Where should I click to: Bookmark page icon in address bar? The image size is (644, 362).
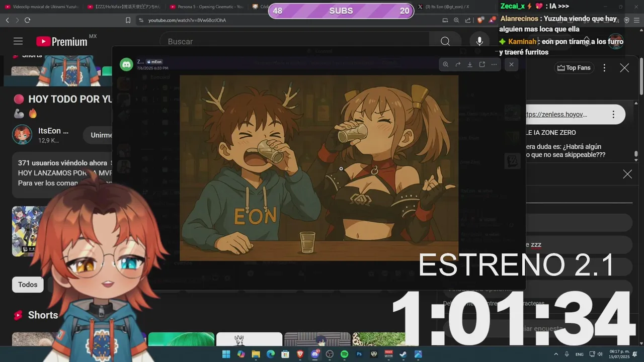tap(128, 20)
